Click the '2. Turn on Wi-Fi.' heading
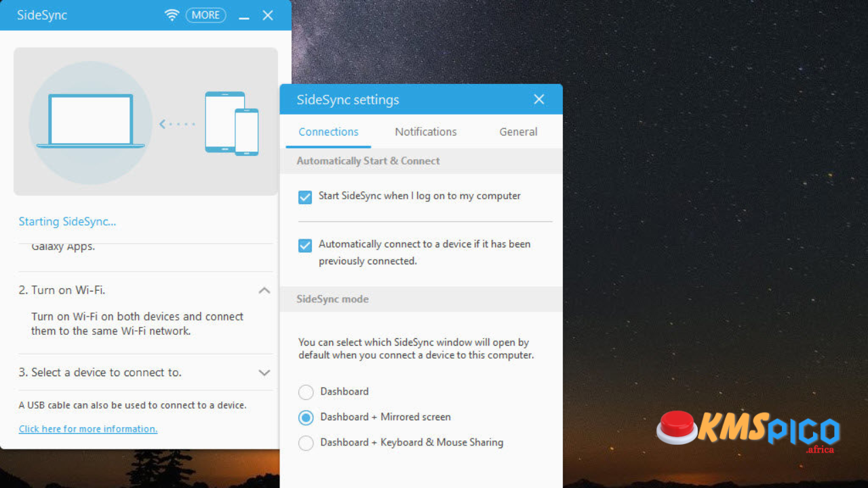Image resolution: width=868 pixels, height=488 pixels. (62, 290)
